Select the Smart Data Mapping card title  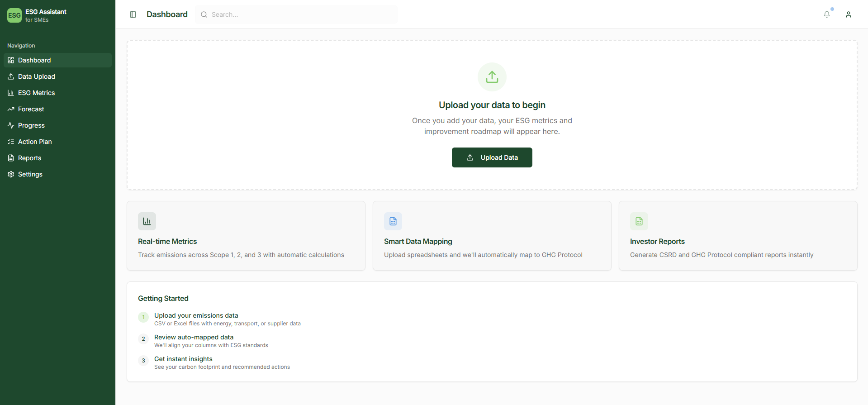(418, 242)
